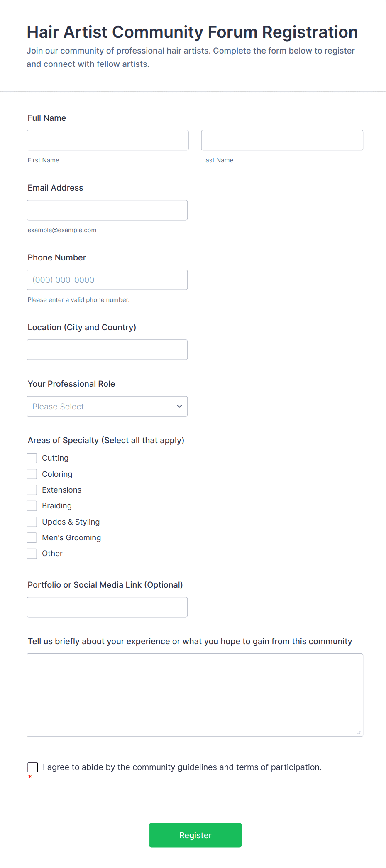Click the Portfolio or Social Media Link field

tap(107, 607)
